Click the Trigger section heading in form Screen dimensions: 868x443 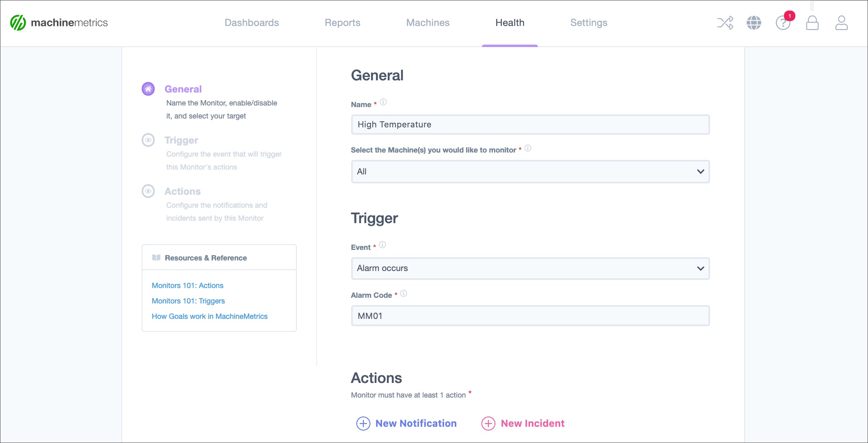(x=374, y=218)
